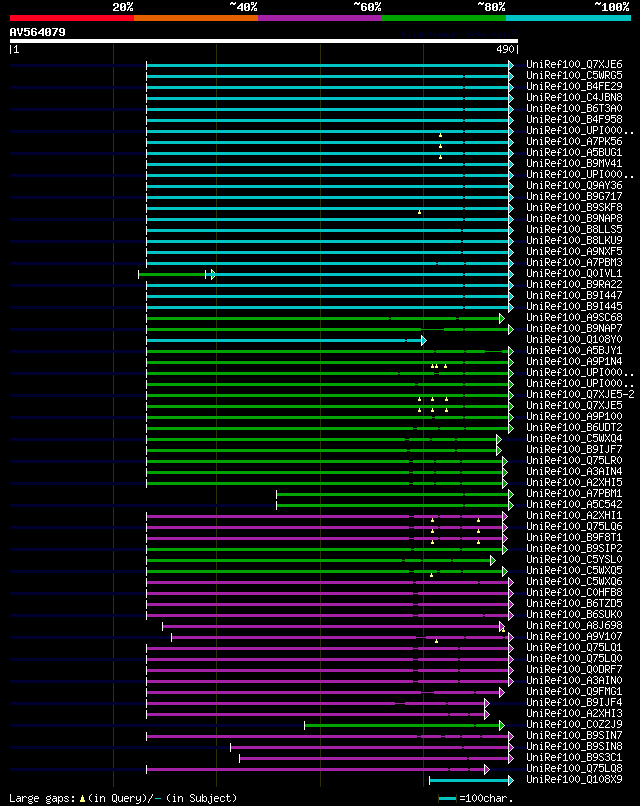Click the AV564079 query name

pyautogui.click(x=38, y=32)
